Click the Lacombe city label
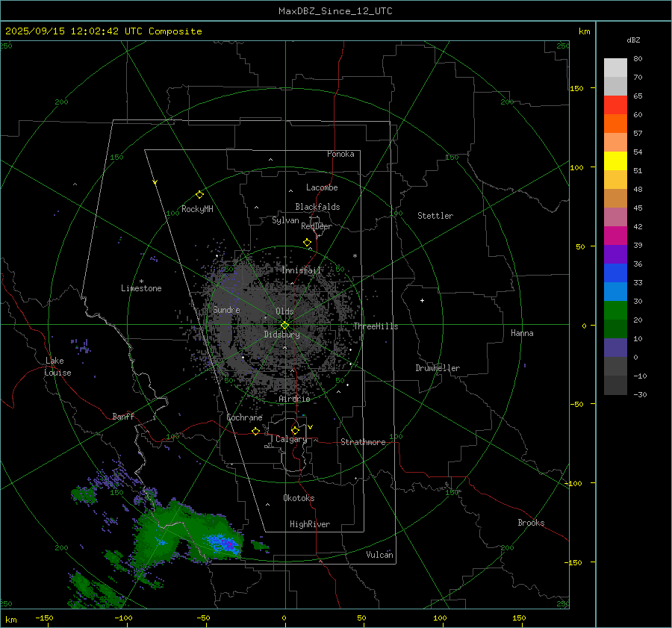 [322, 187]
